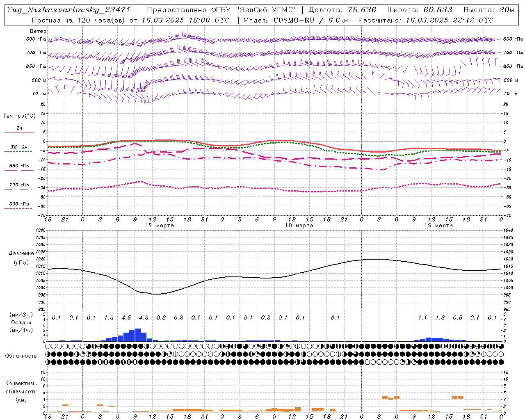
Task: Click the forecast text Прогноз на 120 часа(ов)
Action: pos(79,20)
